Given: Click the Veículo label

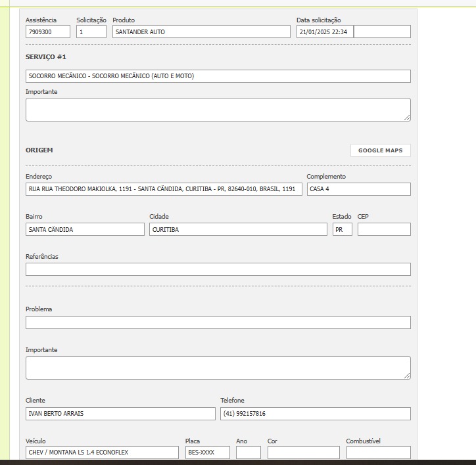Looking at the screenshot, I should [x=36, y=441].
